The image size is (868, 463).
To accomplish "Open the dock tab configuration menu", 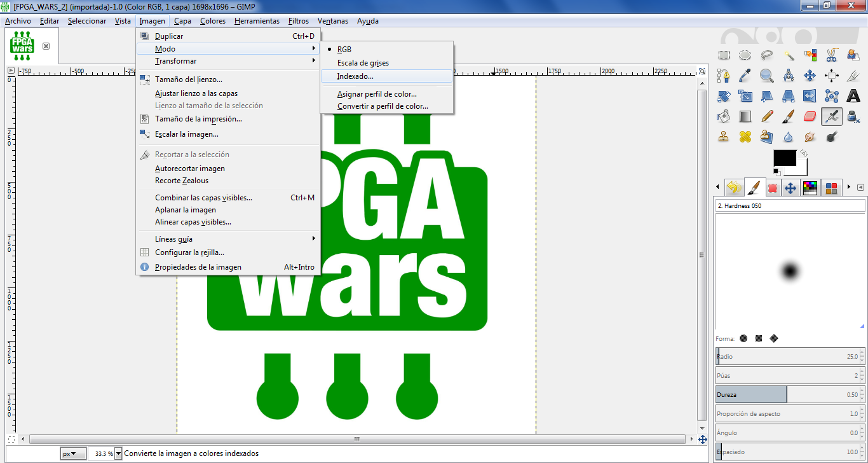I will coord(860,188).
